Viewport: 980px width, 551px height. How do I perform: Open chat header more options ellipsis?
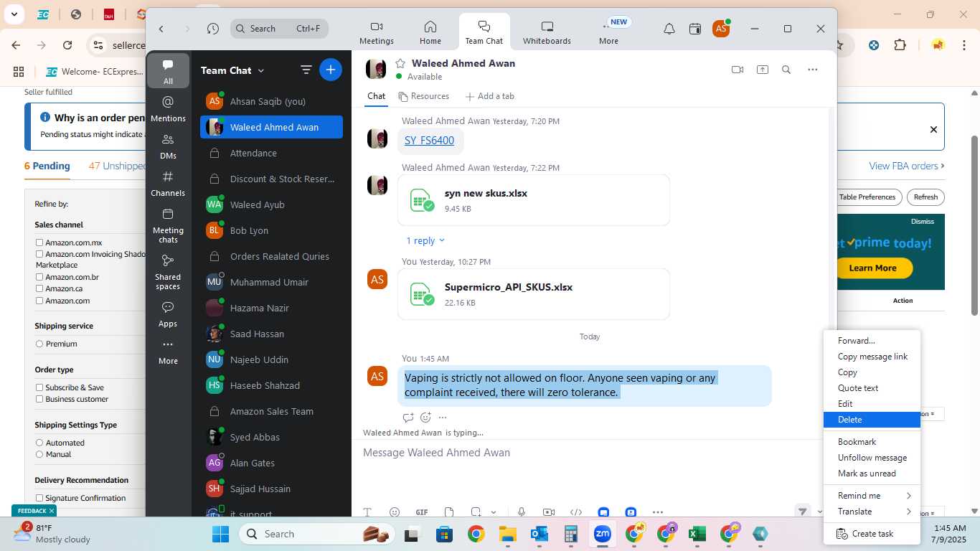point(812,70)
